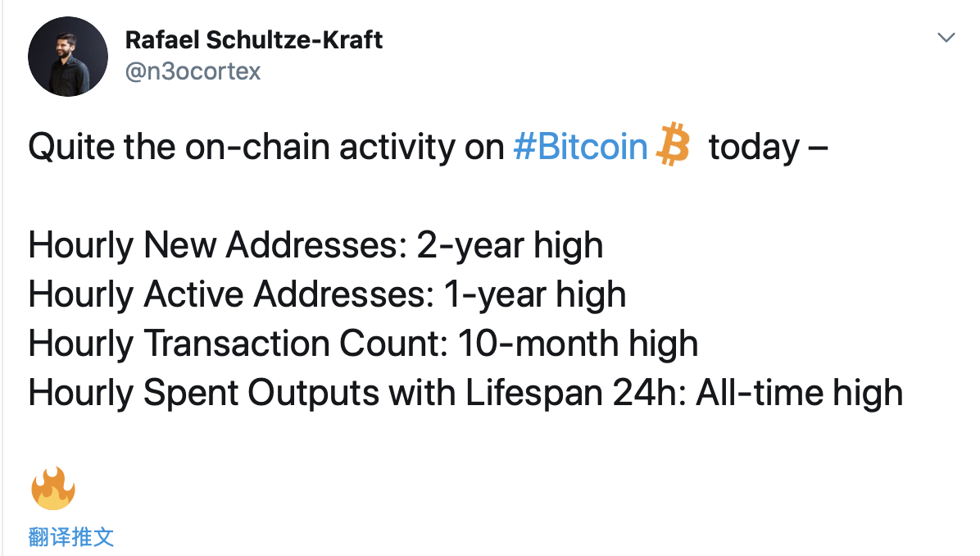Open the Rafael Schultze-Kraft display name link

click(x=254, y=40)
